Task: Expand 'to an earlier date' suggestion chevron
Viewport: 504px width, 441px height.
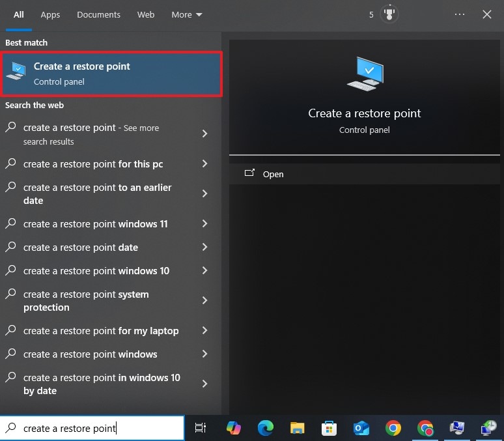Action: [204, 193]
